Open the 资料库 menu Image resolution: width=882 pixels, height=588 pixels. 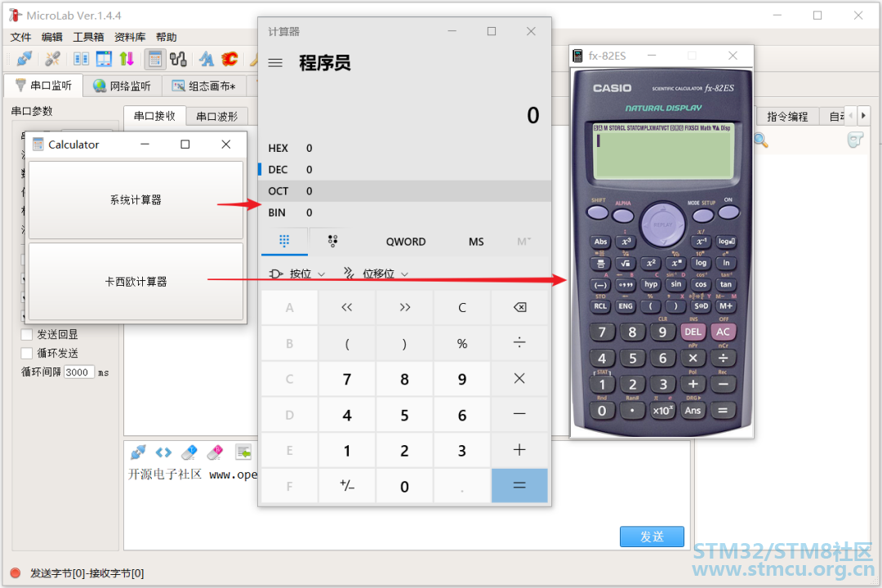tap(129, 37)
